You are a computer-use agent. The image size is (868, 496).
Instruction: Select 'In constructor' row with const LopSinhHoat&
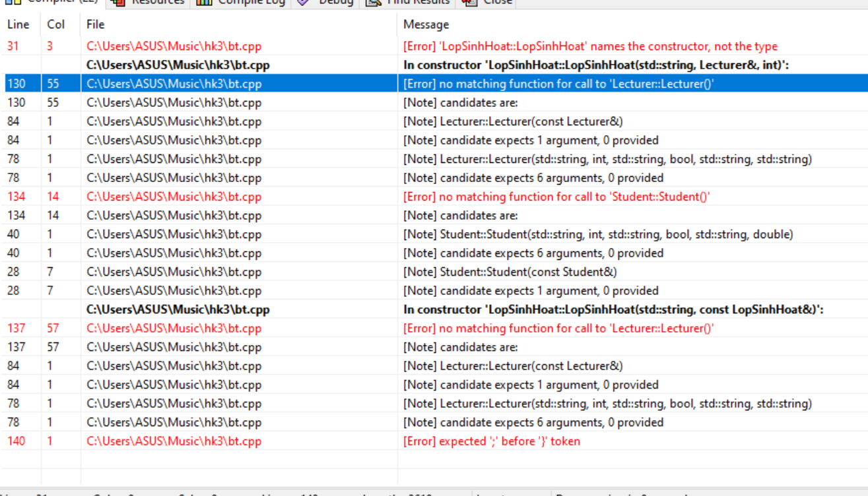[x=613, y=309]
